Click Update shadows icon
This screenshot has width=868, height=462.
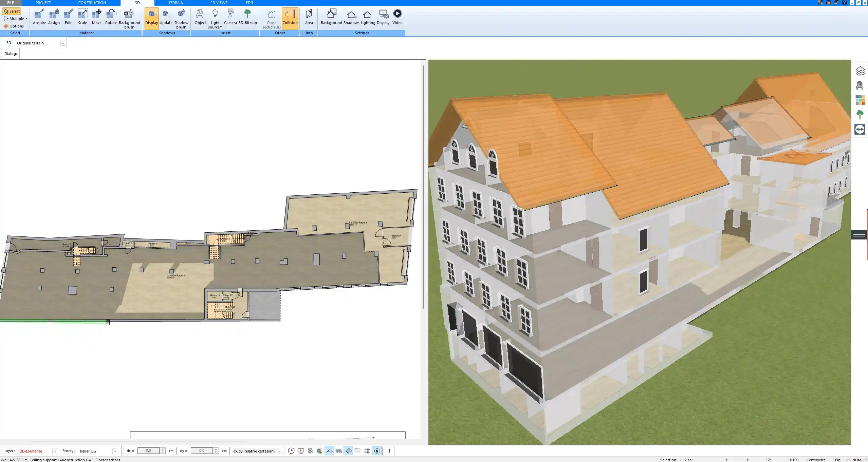pyautogui.click(x=166, y=17)
